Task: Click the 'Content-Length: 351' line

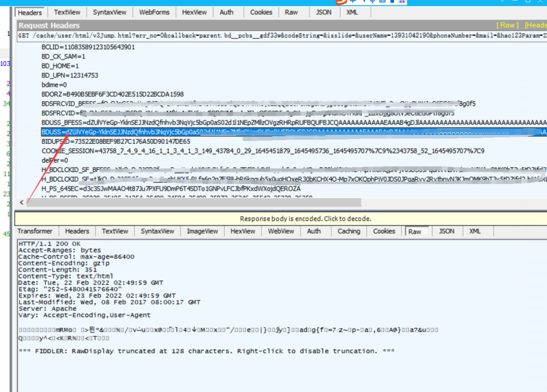Action: pyautogui.click(x=58, y=270)
